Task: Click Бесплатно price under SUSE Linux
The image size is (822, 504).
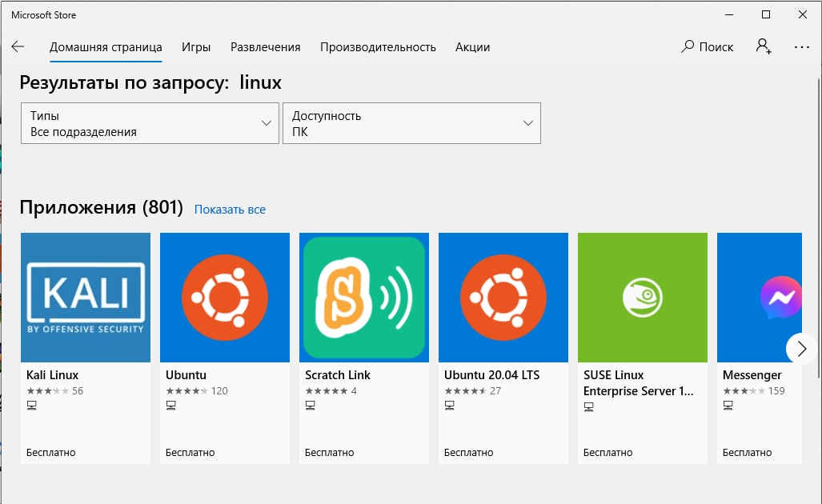Action: tap(607, 452)
